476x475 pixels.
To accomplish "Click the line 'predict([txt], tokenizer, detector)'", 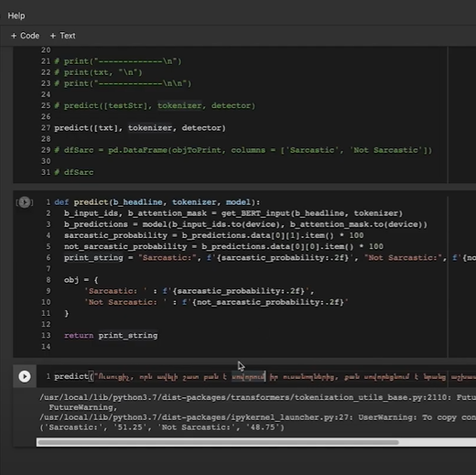I will tap(140, 128).
